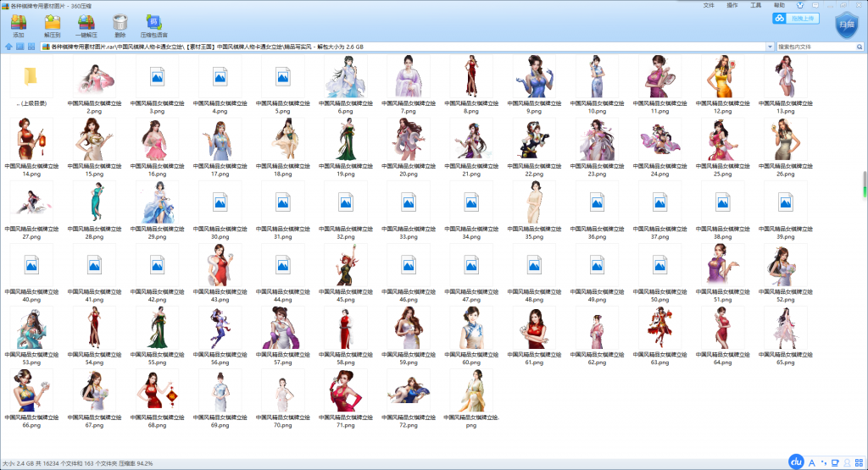Select placeholder file icon 3.png
The width and height of the screenshot is (868, 470).
pyautogui.click(x=157, y=77)
